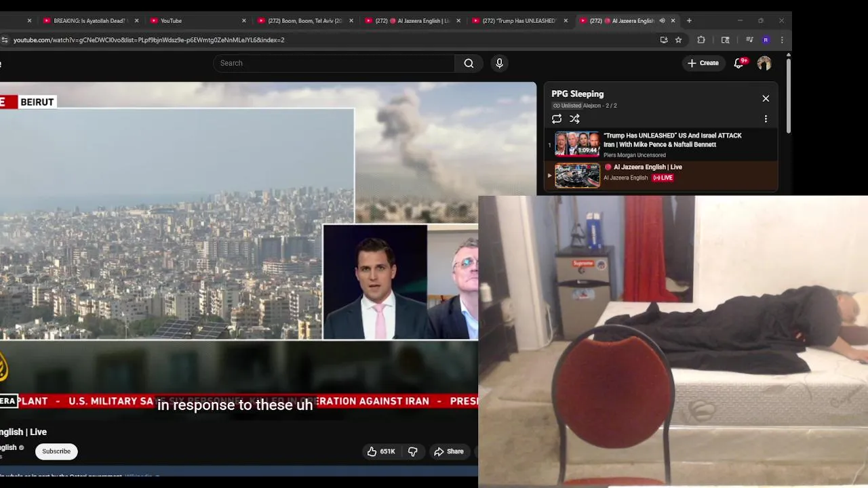
Task: Click the red LIVE badge in the playlist
Action: (663, 178)
